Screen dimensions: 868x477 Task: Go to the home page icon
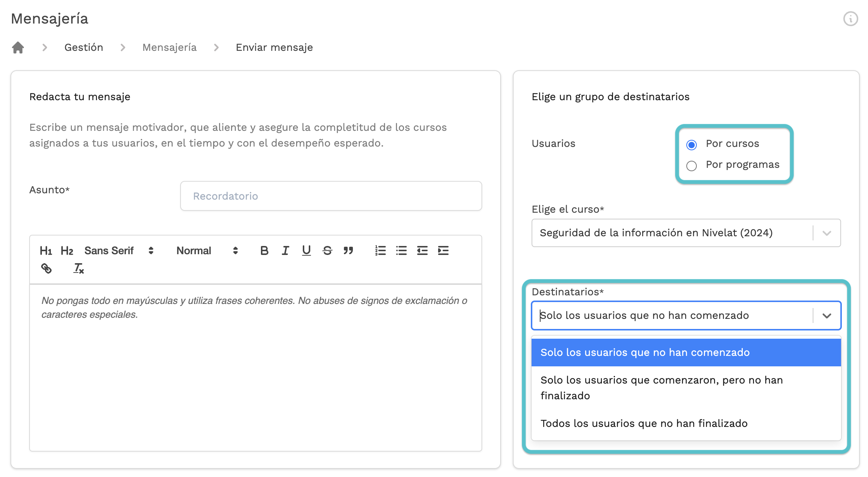click(18, 47)
